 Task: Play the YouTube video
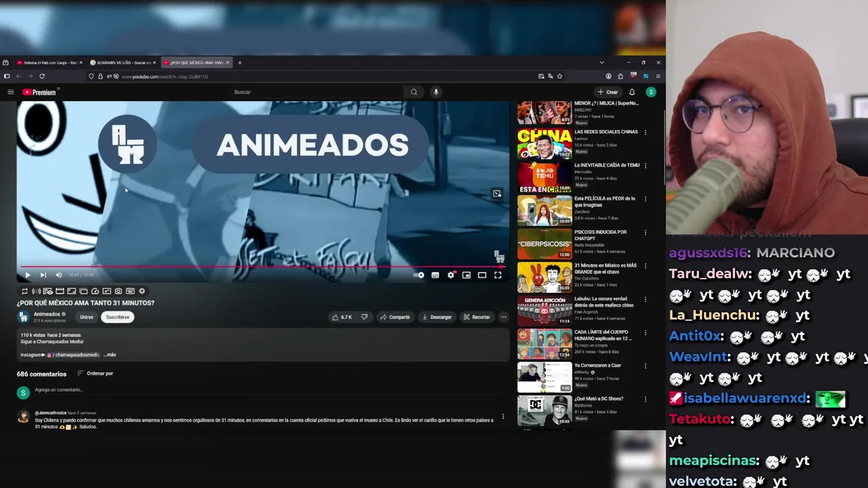click(28, 274)
